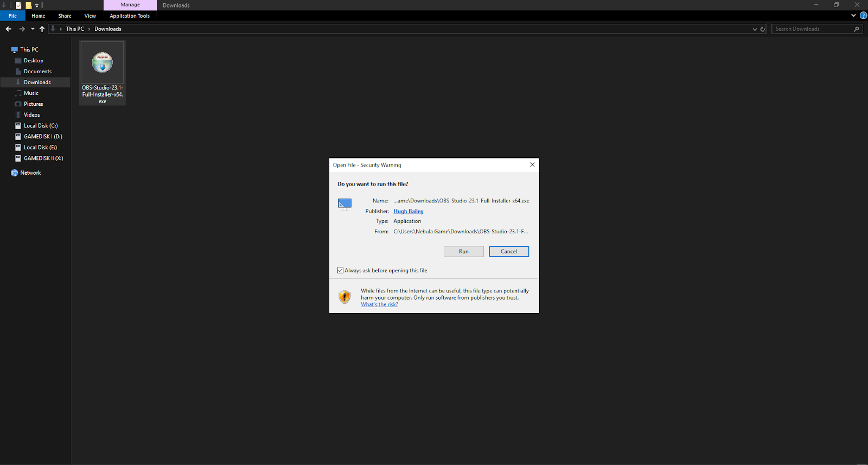The width and height of the screenshot is (868, 465).
Task: Open Desktop in navigation pane
Action: [34, 61]
